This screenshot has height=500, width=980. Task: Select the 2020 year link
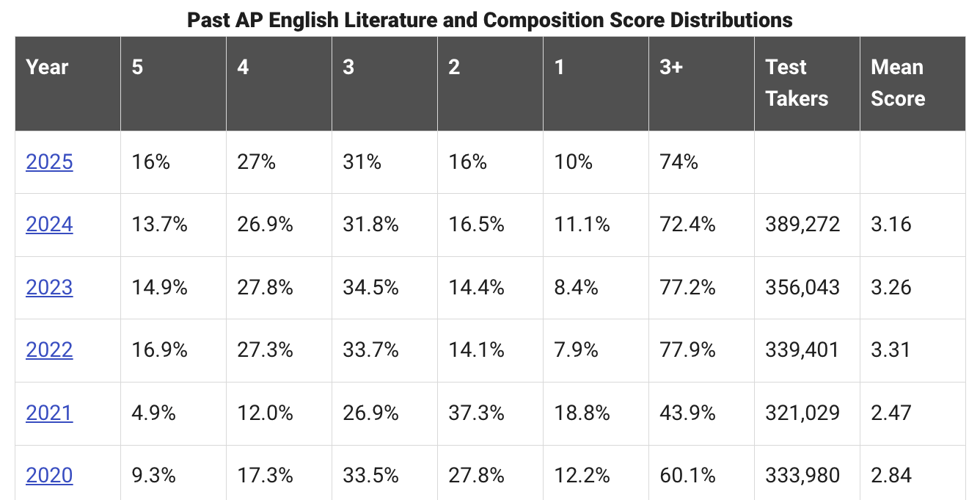click(49, 476)
